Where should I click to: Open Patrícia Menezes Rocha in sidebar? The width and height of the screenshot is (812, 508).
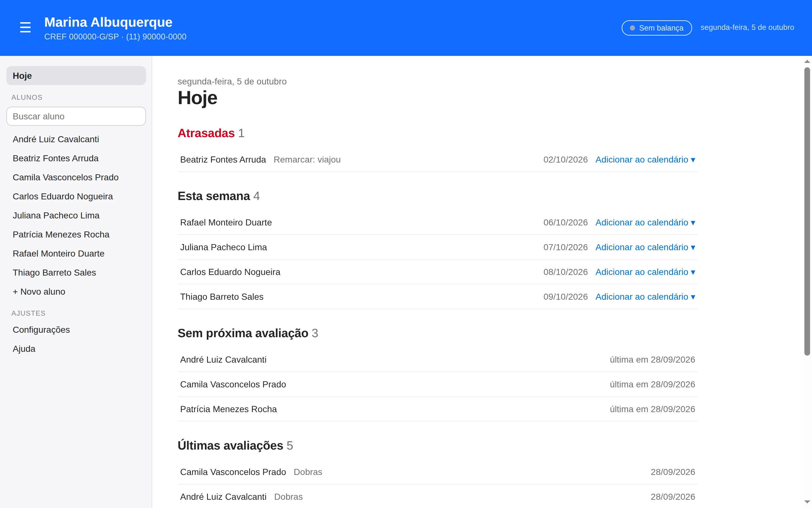tap(76, 235)
